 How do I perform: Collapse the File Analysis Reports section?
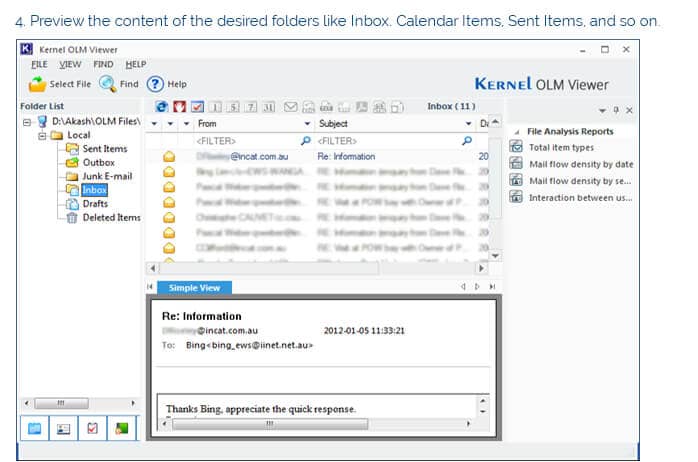pos(517,132)
